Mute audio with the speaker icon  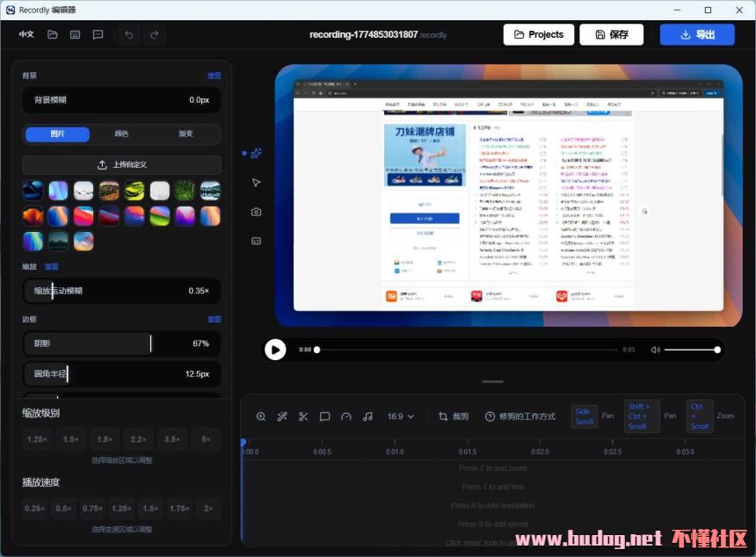pyautogui.click(x=655, y=350)
